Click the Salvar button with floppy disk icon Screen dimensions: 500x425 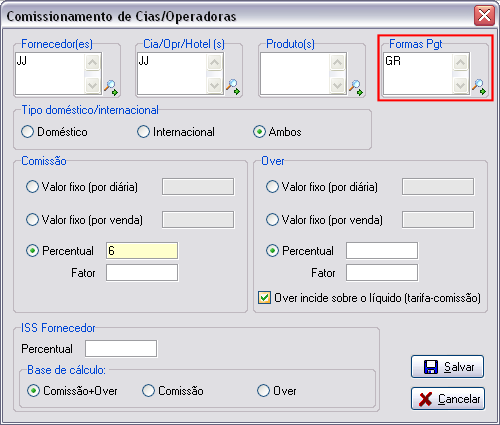pos(447,367)
